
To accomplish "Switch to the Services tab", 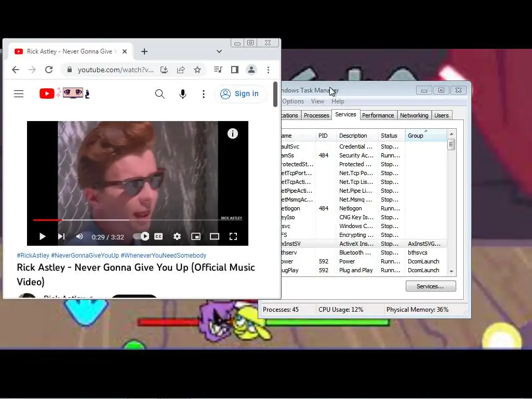I will pos(345,115).
